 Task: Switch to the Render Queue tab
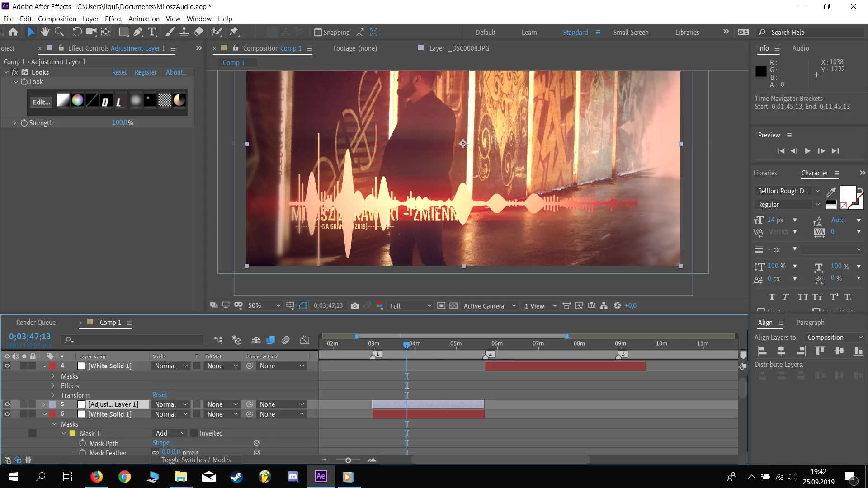[36, 323]
